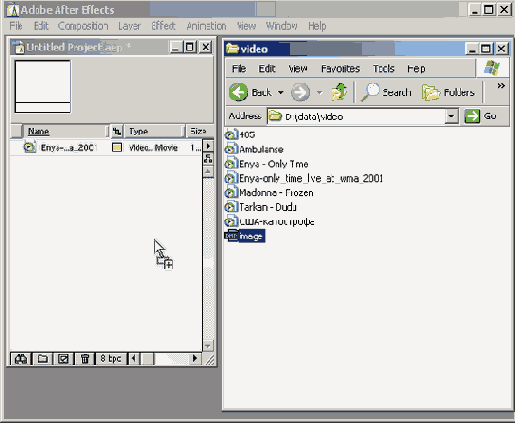The width and height of the screenshot is (515, 423).
Task: Open the Back button history dropdown arrow
Action: tap(281, 92)
